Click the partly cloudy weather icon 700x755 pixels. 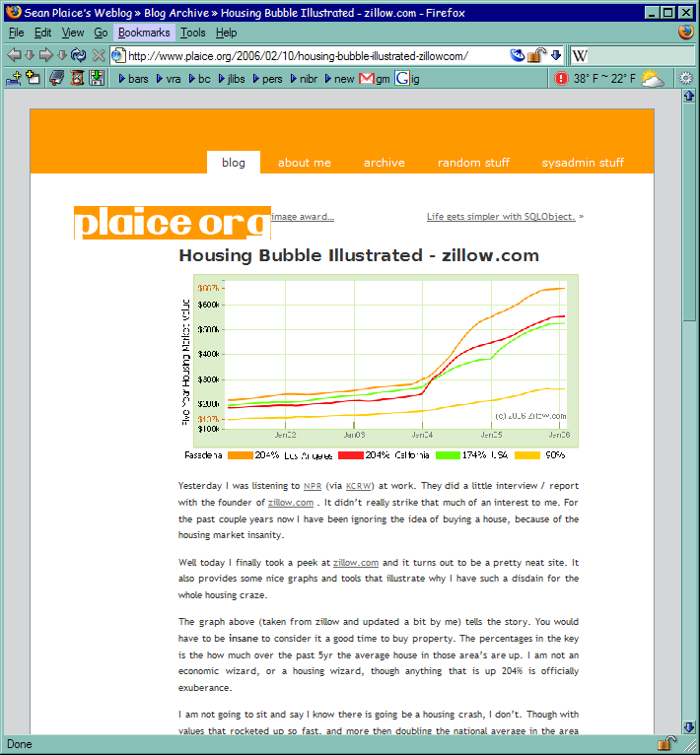click(x=653, y=78)
